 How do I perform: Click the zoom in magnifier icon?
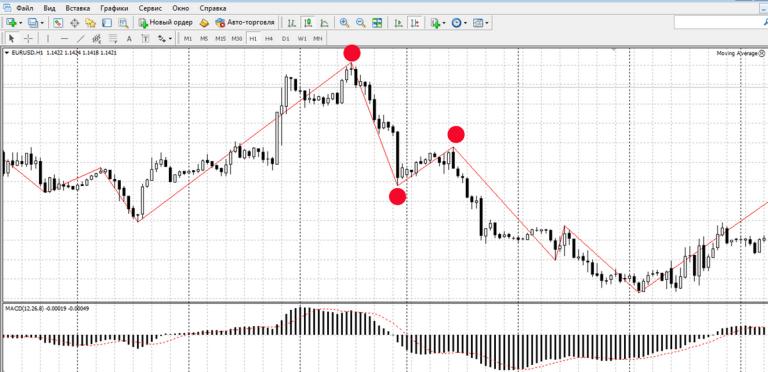click(x=344, y=23)
